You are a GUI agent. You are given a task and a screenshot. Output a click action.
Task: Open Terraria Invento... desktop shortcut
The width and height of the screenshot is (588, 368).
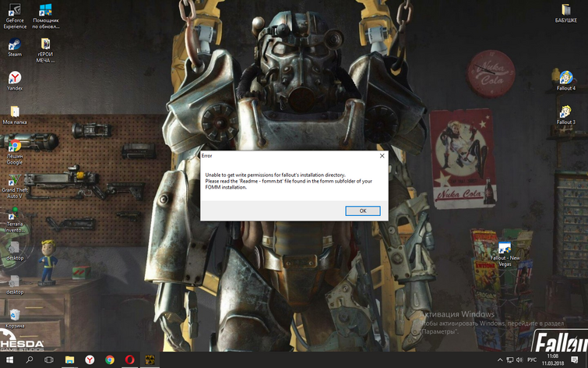click(x=15, y=220)
